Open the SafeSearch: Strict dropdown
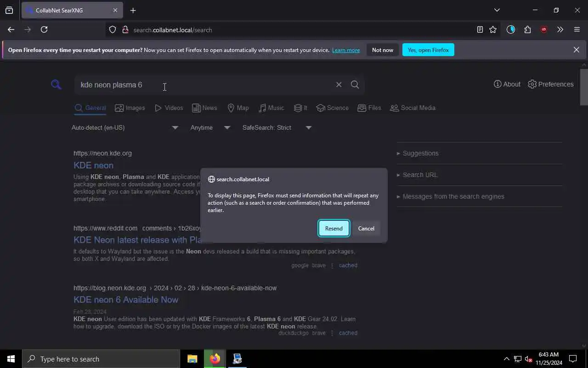Image resolution: width=588 pixels, height=368 pixels. [x=277, y=127]
